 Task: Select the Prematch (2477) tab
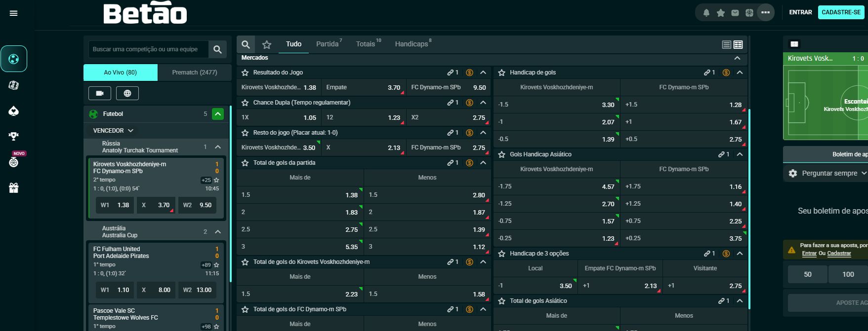pyautogui.click(x=195, y=73)
